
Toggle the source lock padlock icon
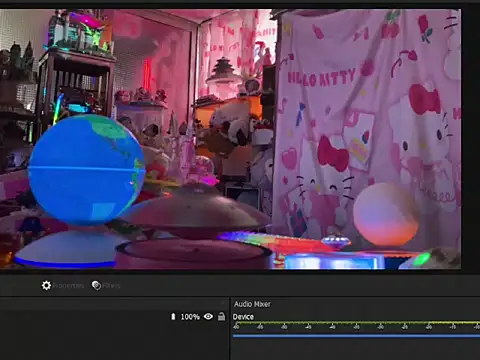[x=221, y=316]
